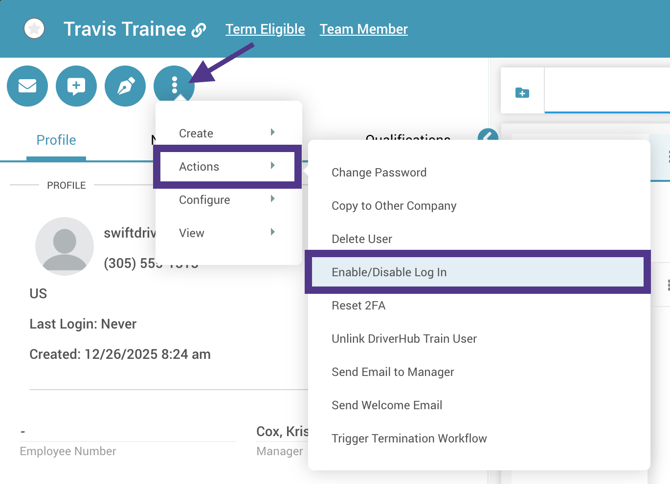Open the Term Eligible link
This screenshot has width=670, height=484.
click(x=265, y=29)
